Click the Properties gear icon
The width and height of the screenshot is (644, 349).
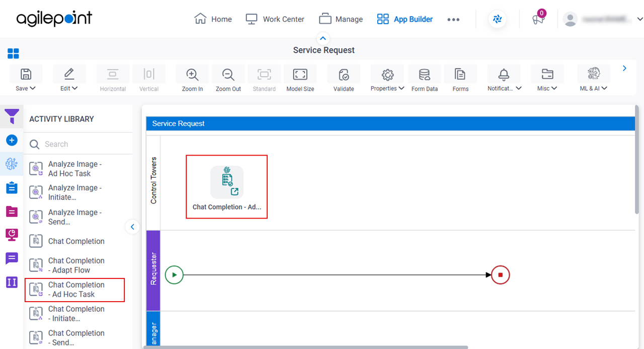387,75
